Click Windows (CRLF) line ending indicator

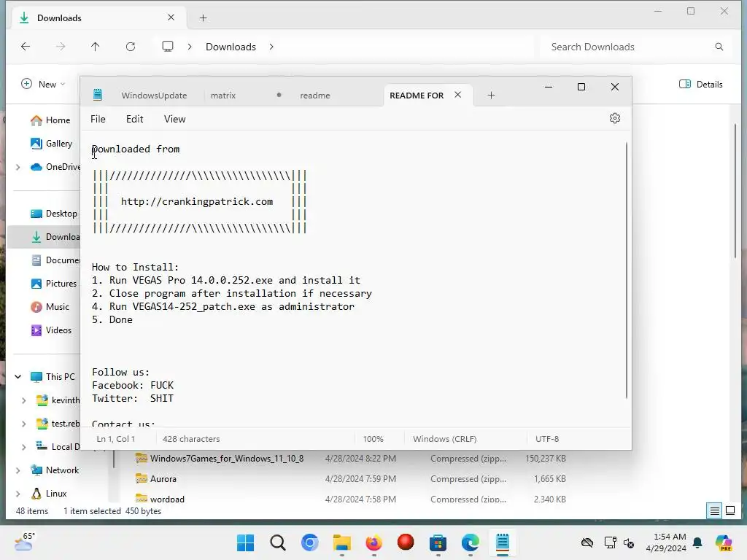(x=444, y=439)
